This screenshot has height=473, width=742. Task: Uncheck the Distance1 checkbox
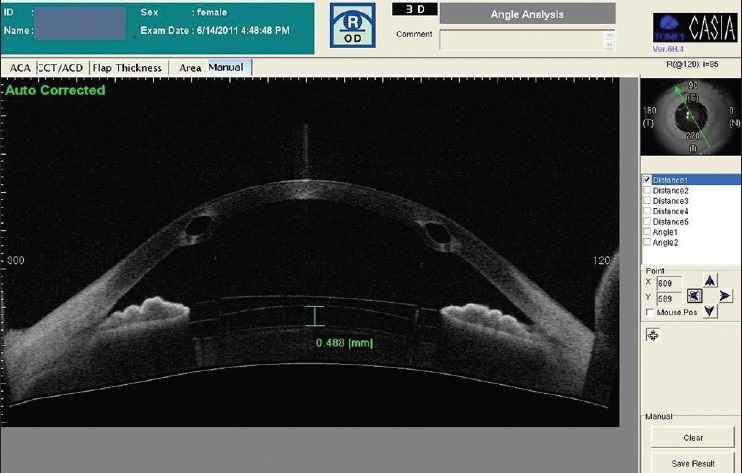[648, 180]
